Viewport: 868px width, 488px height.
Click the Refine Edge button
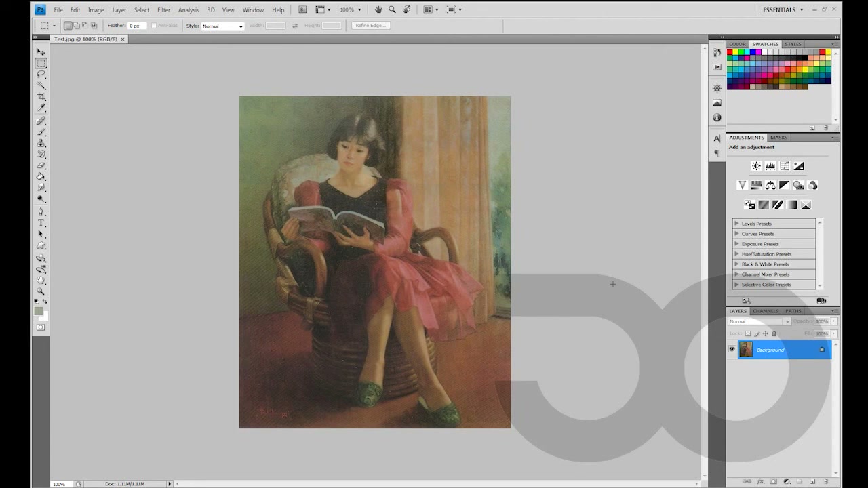[x=371, y=26]
